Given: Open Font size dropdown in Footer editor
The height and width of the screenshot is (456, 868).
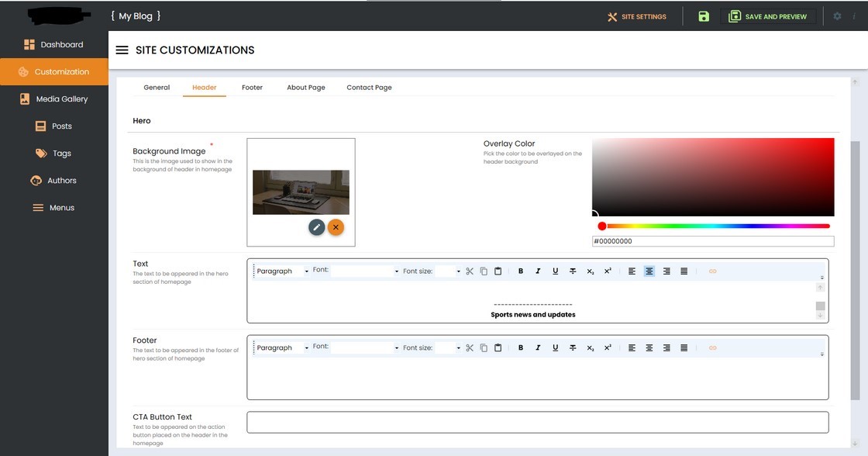Looking at the screenshot, I should [x=447, y=348].
